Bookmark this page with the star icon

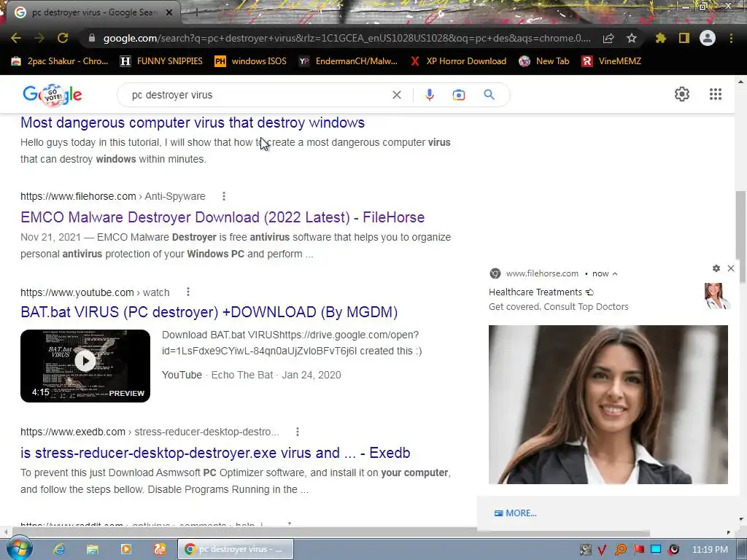click(x=632, y=38)
